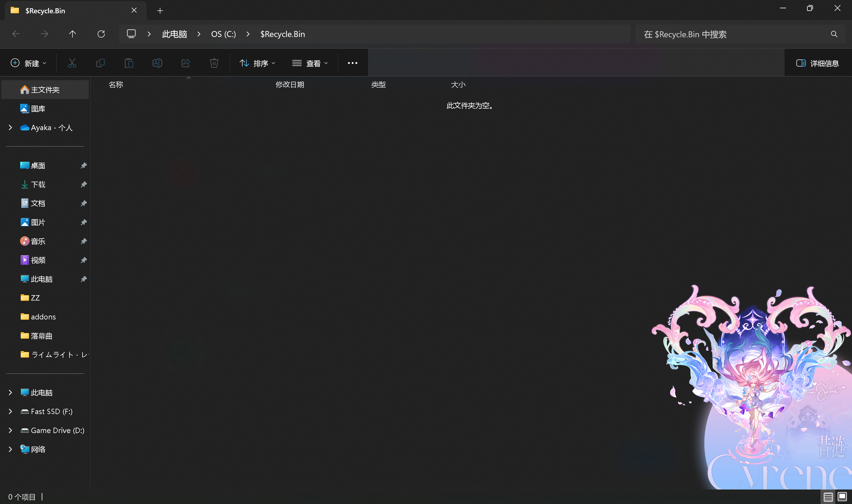Expand Game Drive (D:) node
The width and height of the screenshot is (852, 504).
pos(10,431)
